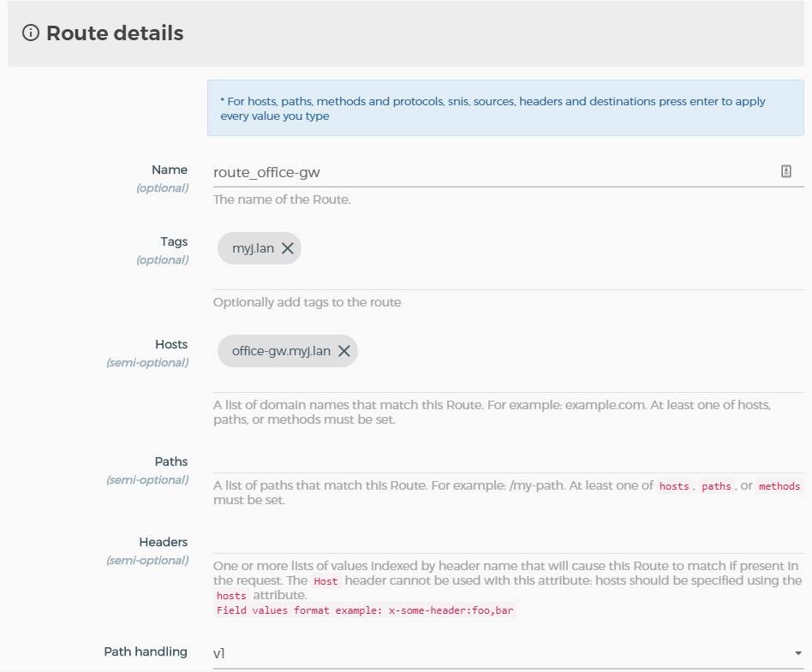Focus the Name field containing route_office-gw
This screenshot has width=812, height=672.
click(488, 172)
